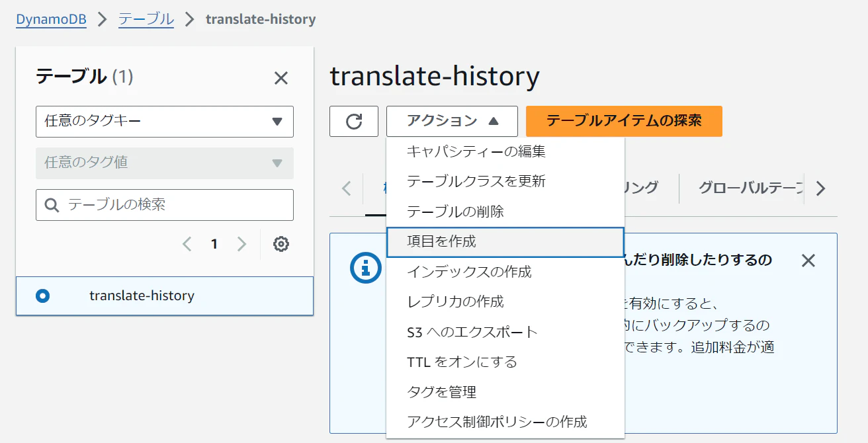Viewport: 868px width, 443px height.
Task: Open the 任意のタグキー dropdown
Action: 165,122
